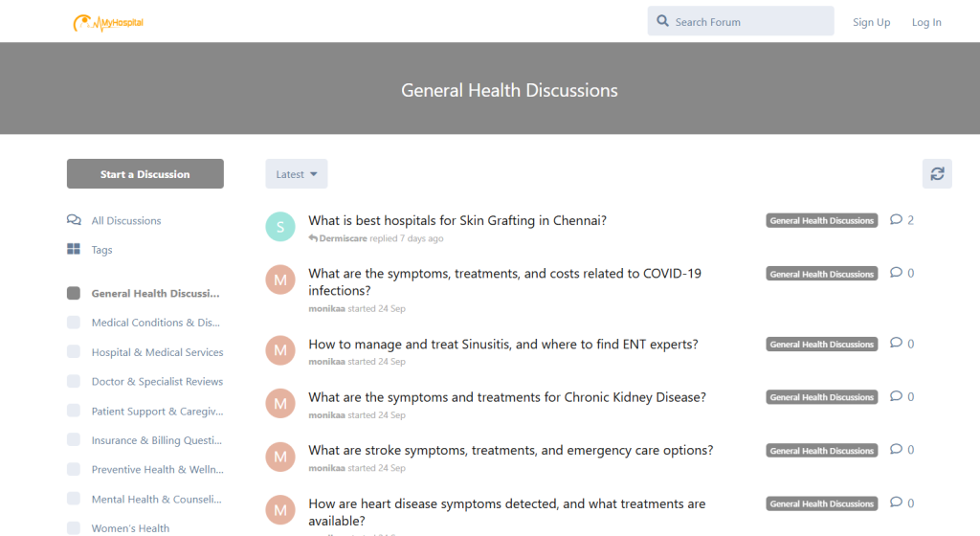The width and height of the screenshot is (980, 536).
Task: Go to Sign Up page
Action: 871,22
